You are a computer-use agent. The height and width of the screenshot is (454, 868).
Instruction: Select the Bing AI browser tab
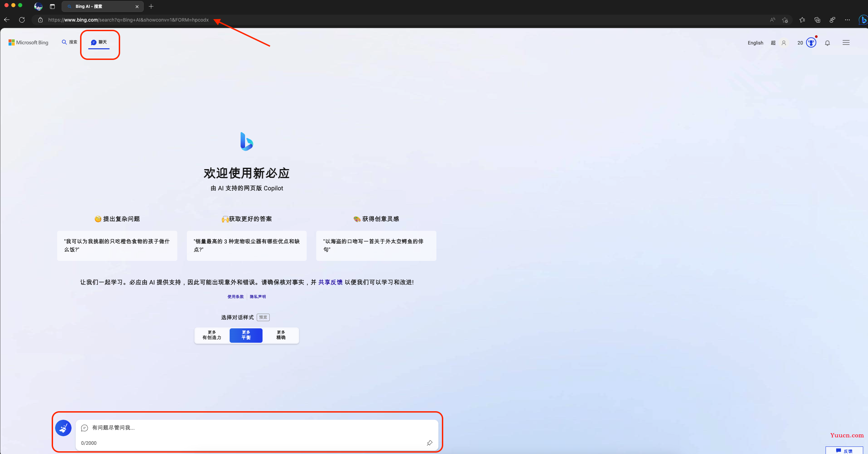coord(103,7)
